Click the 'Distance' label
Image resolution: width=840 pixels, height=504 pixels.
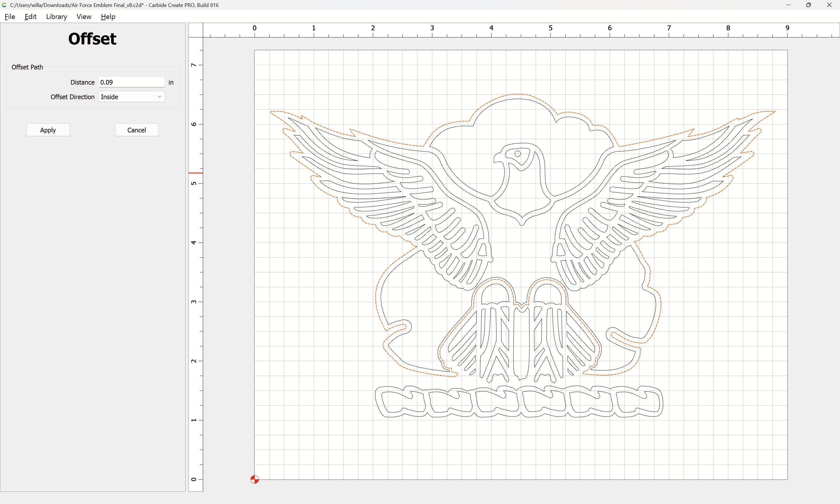click(x=83, y=82)
